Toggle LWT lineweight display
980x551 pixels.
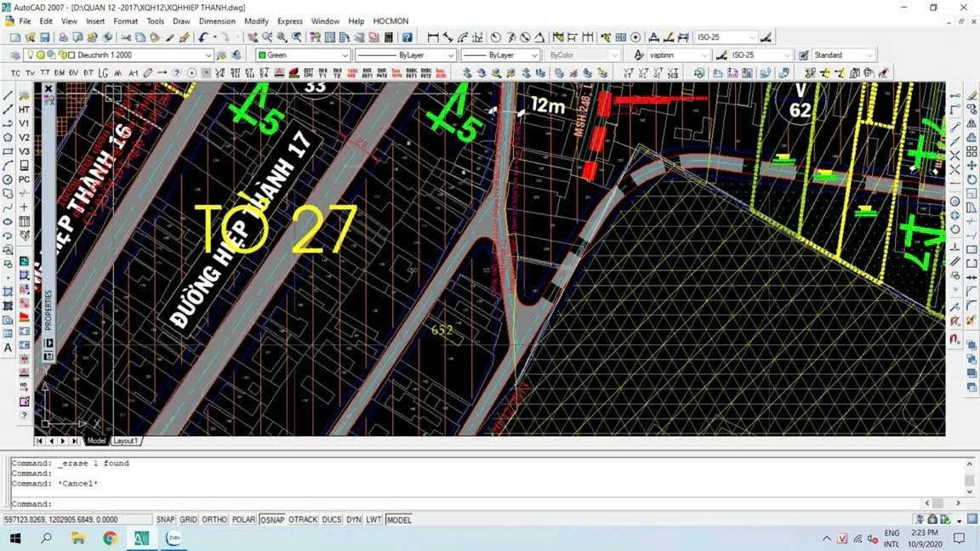pyautogui.click(x=373, y=520)
